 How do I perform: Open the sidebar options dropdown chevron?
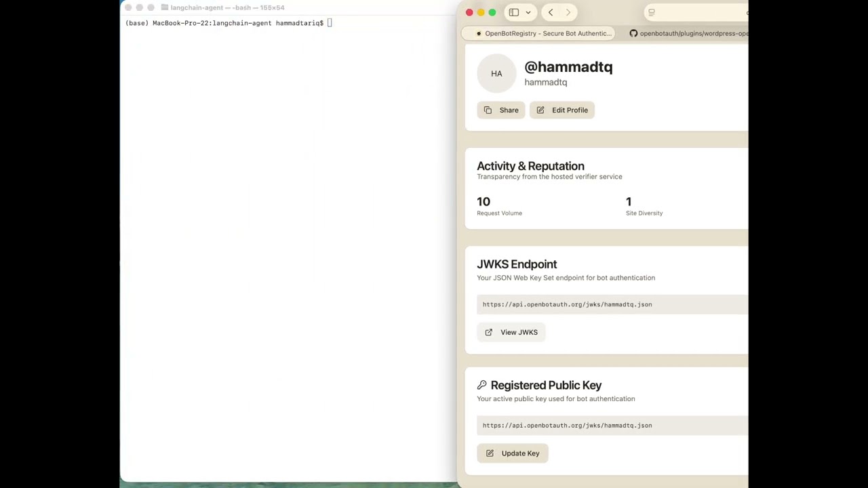tap(528, 12)
